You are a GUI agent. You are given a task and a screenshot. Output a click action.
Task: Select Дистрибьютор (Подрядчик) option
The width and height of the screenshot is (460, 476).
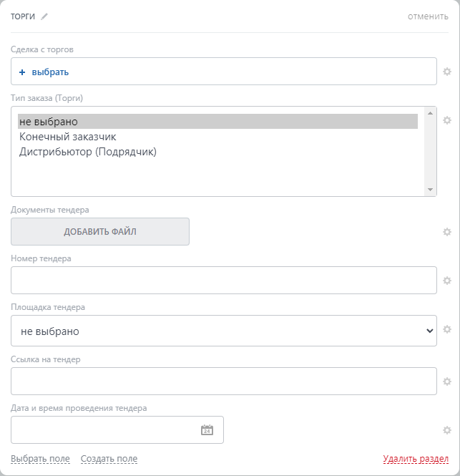pyautogui.click(x=88, y=152)
